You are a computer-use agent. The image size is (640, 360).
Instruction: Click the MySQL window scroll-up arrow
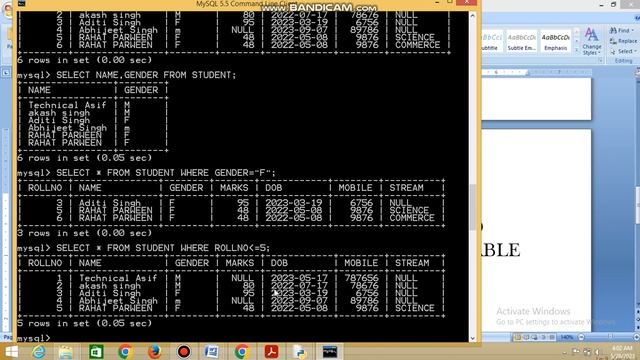pyautogui.click(x=473, y=16)
